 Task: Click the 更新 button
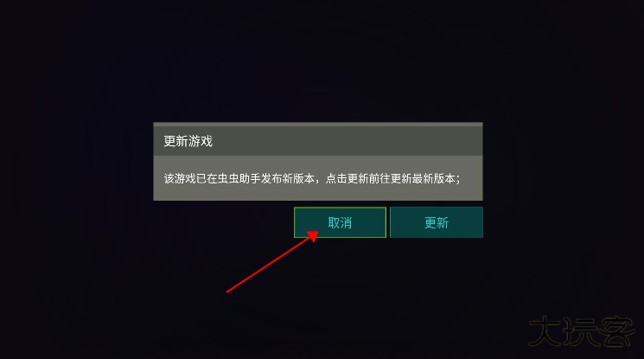coord(437,222)
